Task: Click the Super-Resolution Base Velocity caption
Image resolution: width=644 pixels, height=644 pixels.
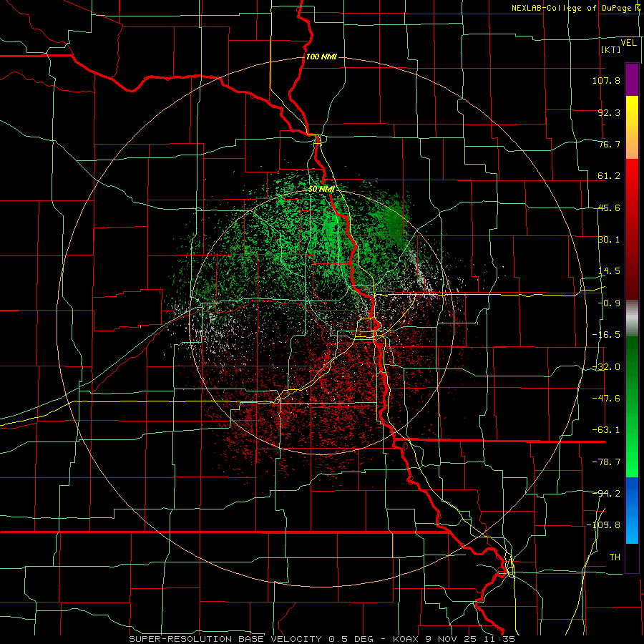Action: click(x=321, y=639)
